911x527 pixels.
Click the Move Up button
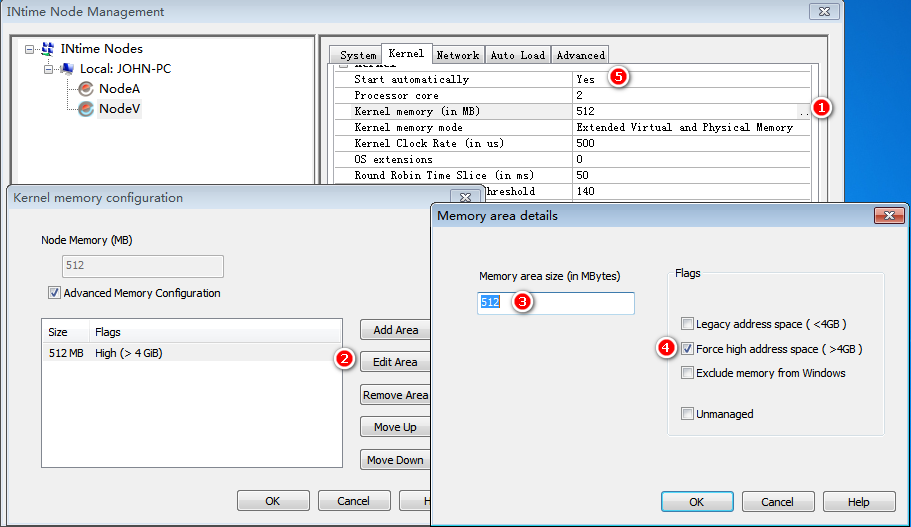(x=396, y=427)
